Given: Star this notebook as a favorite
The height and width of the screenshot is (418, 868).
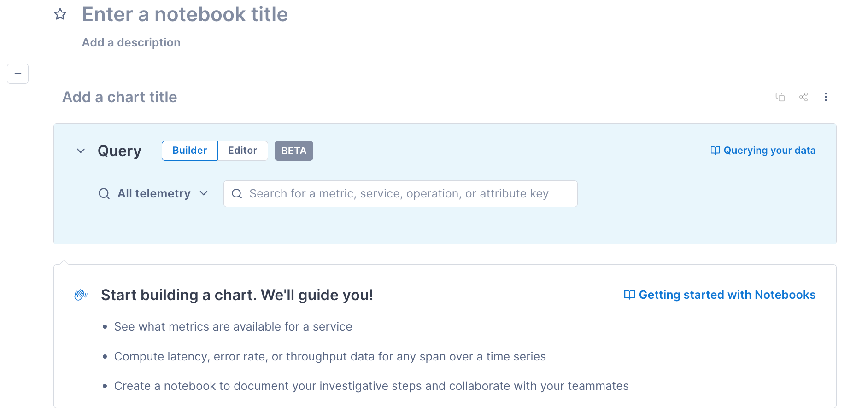Looking at the screenshot, I should click(60, 14).
